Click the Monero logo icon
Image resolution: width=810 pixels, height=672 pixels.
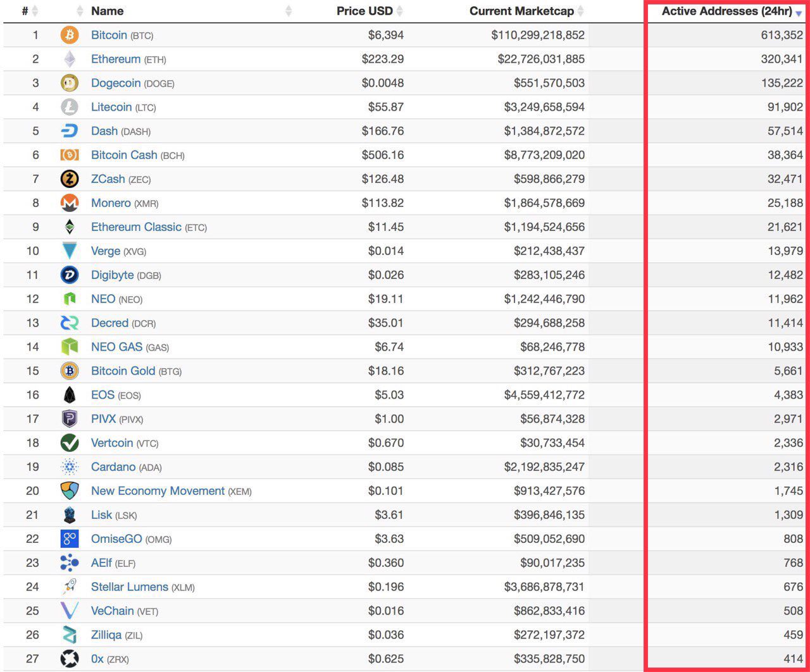[70, 203]
